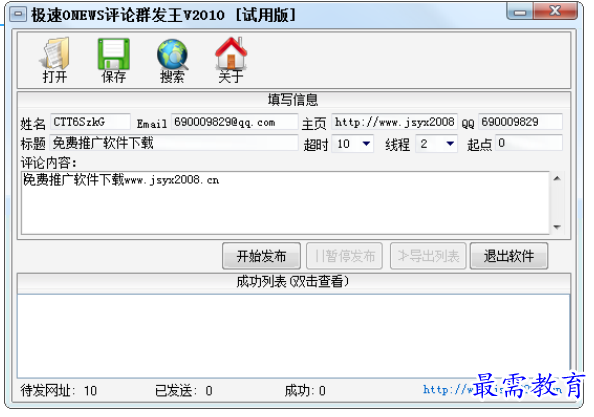Click the 已发送: 0 status text
Viewport: 594px width, 417px height.
[184, 390]
